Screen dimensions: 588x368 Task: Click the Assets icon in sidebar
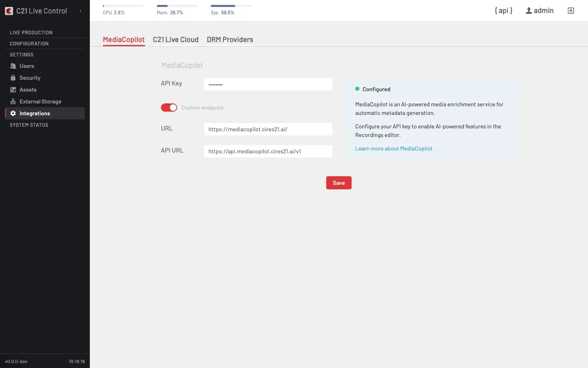point(13,90)
